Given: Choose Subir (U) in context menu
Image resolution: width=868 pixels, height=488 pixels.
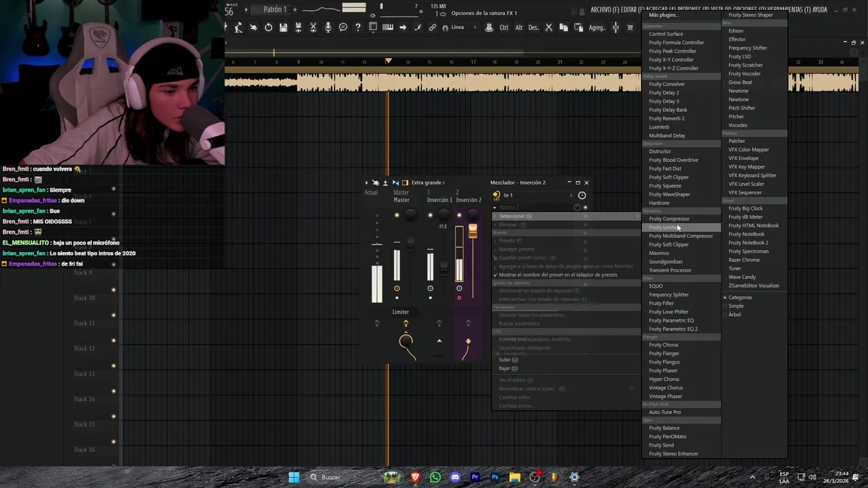Looking at the screenshot, I should [508, 360].
